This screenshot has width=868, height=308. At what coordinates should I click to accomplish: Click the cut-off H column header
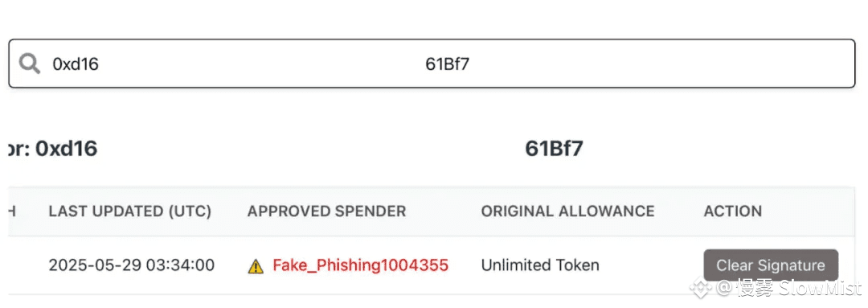point(11,211)
